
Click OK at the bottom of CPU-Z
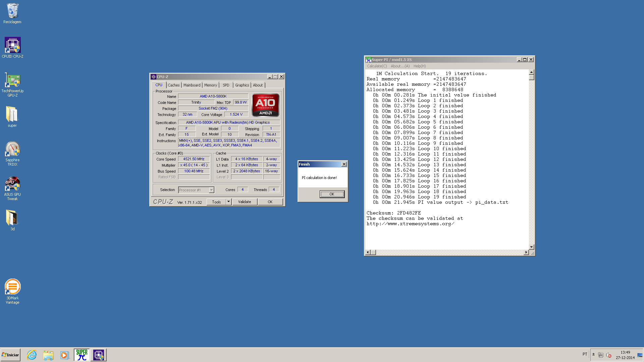270,202
